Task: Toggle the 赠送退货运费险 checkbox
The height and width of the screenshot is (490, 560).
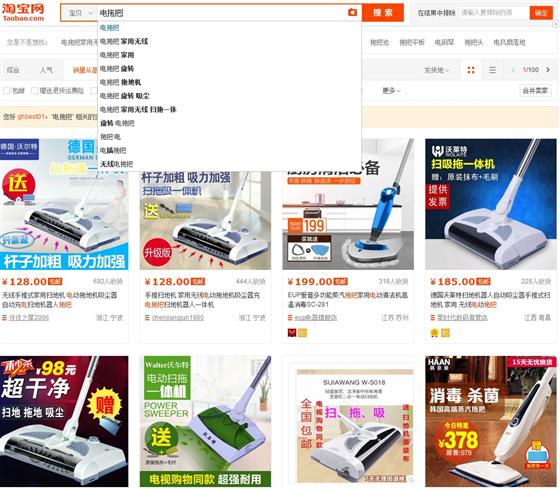Action: (35, 91)
